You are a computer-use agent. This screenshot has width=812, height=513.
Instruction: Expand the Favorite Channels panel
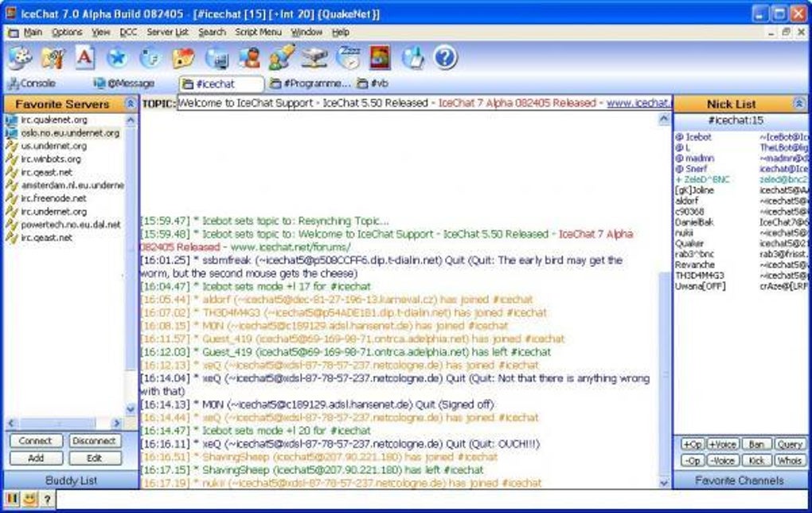click(x=740, y=480)
